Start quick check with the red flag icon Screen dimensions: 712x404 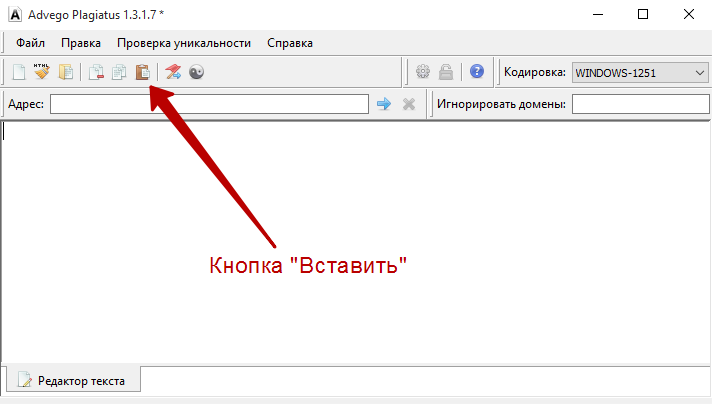173,72
